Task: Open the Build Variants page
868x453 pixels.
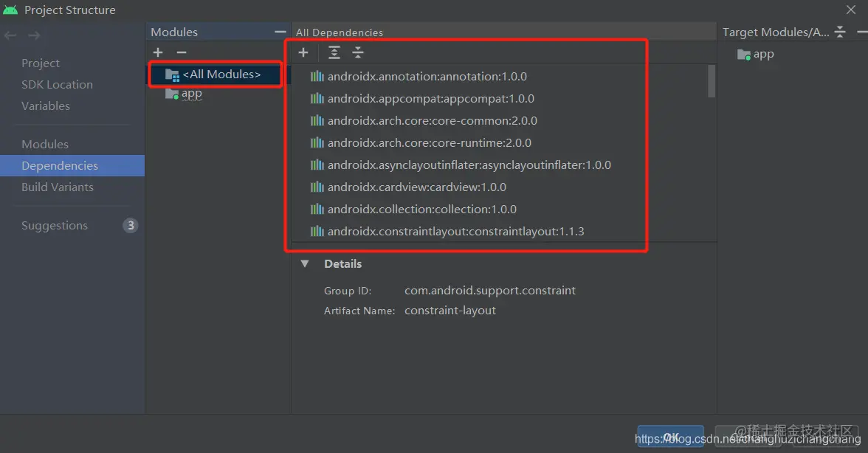Action: 58,187
